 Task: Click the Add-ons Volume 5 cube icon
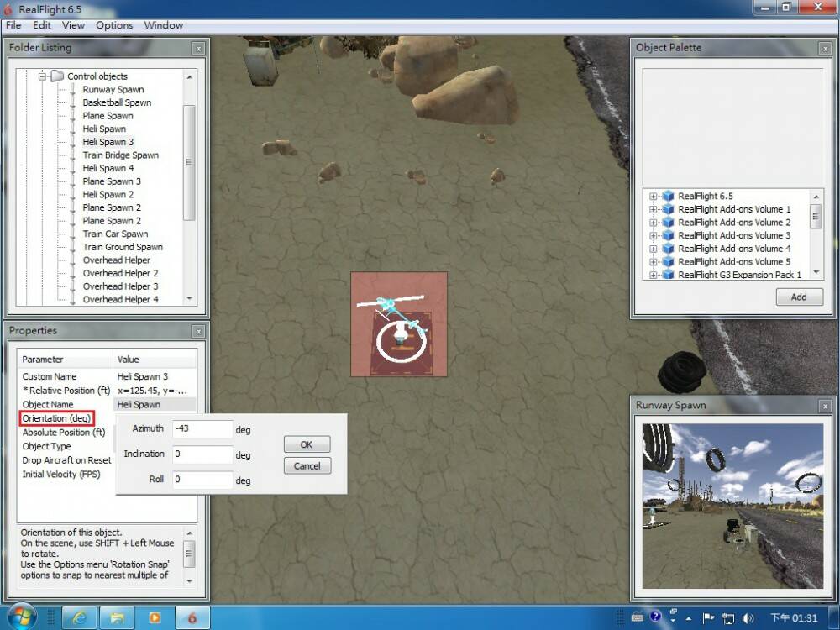pos(668,262)
